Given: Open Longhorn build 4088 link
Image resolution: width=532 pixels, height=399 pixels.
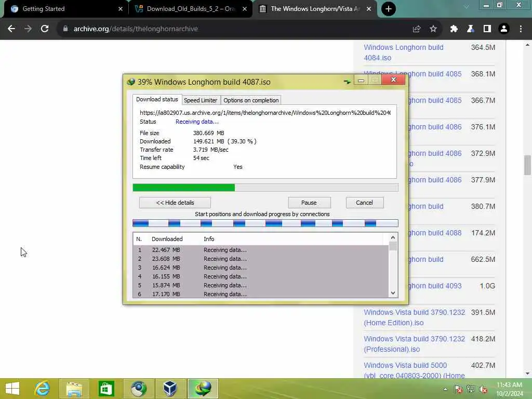Looking at the screenshot, I should [x=435, y=233].
